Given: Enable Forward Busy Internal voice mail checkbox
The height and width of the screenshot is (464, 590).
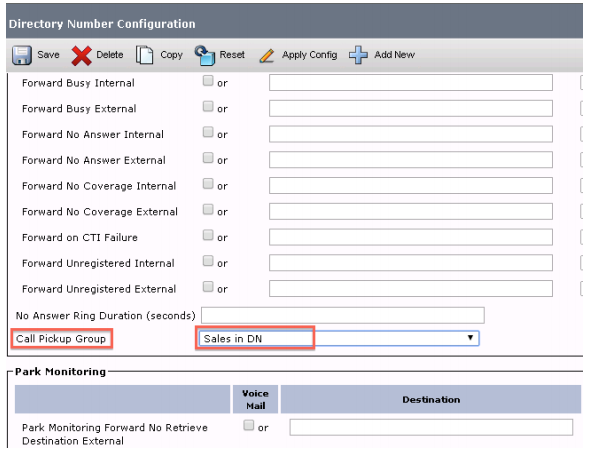Looking at the screenshot, I should (208, 81).
